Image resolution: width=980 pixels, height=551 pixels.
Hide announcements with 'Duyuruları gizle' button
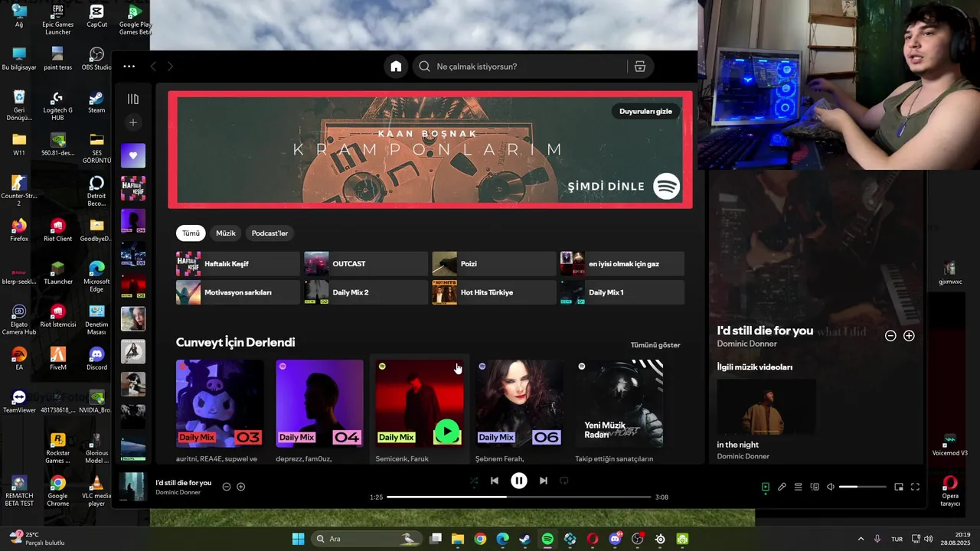tap(645, 111)
